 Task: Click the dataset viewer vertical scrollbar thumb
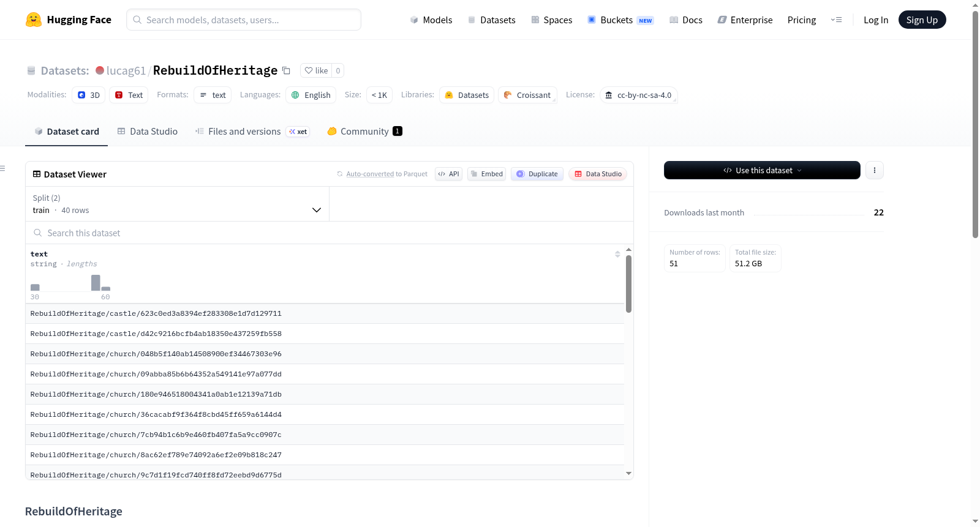(x=628, y=284)
